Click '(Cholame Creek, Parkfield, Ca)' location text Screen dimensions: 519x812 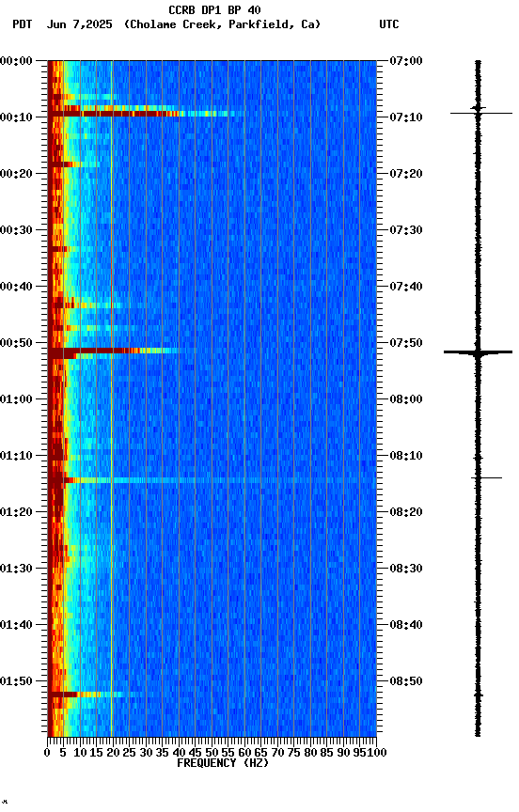click(x=222, y=24)
